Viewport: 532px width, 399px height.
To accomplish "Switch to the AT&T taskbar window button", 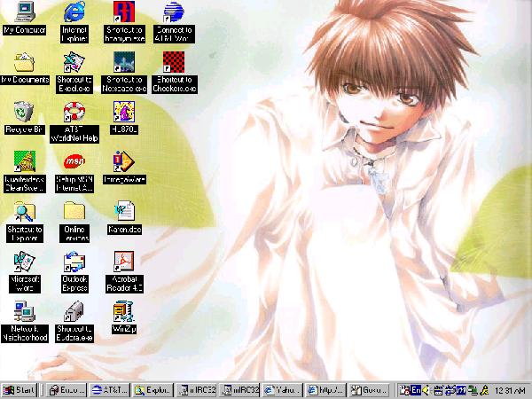I will pyautogui.click(x=111, y=389).
